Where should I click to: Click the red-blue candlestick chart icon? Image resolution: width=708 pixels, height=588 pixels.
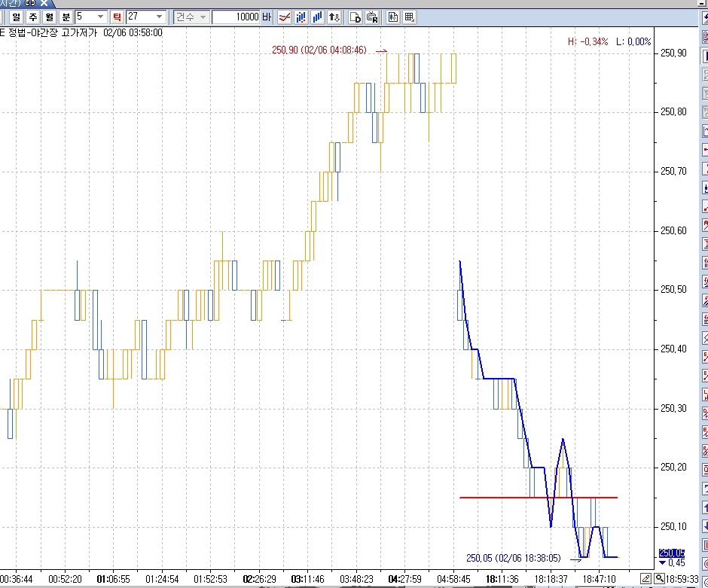[x=301, y=17]
